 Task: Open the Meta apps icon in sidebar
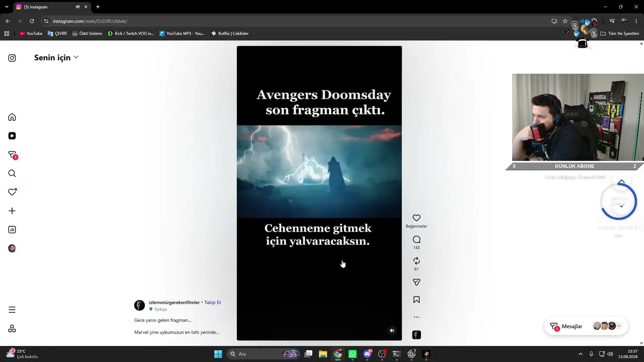click(12, 329)
